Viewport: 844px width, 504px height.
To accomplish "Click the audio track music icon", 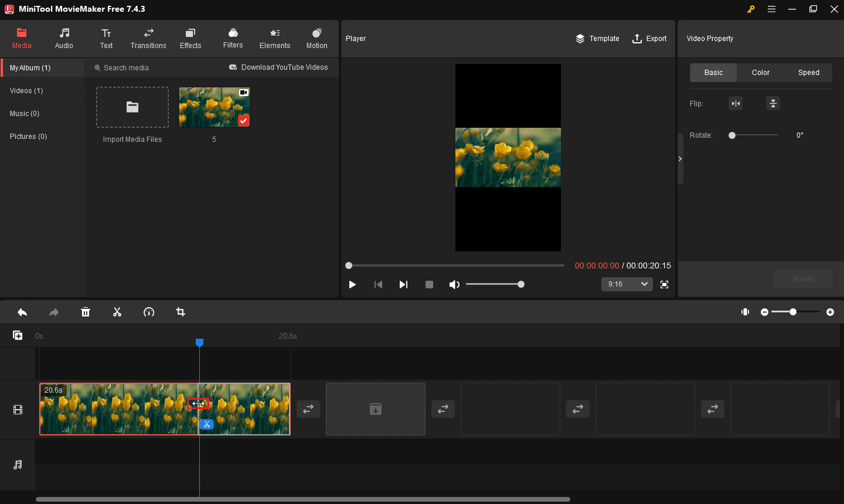I will [18, 465].
